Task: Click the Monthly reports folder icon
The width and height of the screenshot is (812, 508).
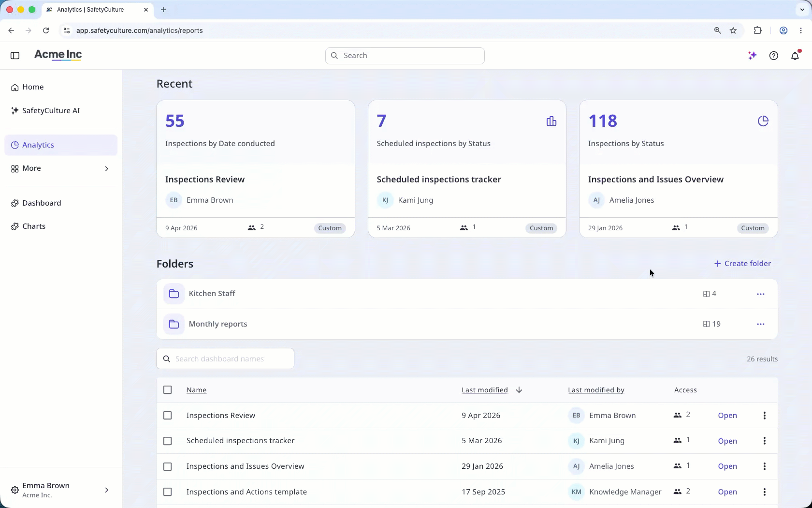Action: (x=174, y=324)
